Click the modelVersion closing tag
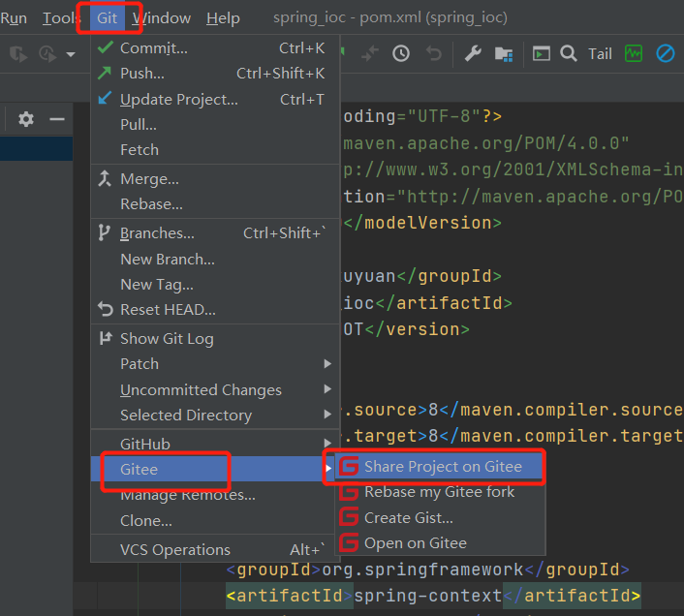The width and height of the screenshot is (684, 616). coord(422,223)
